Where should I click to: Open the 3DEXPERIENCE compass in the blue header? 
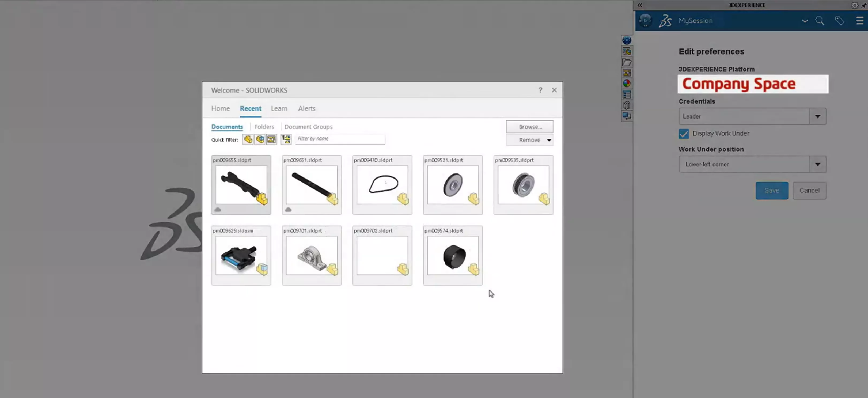click(645, 21)
